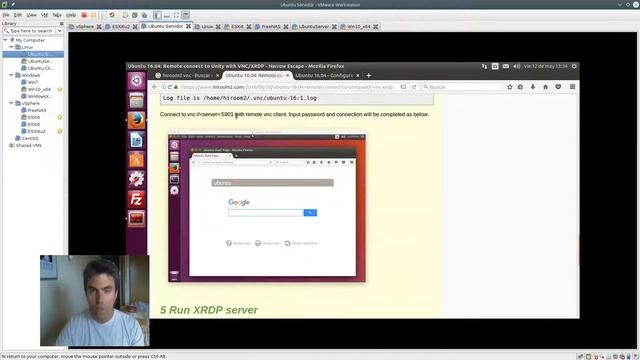Select UbuntuSe... VM in library
This screenshot has width=640, height=360.
pyautogui.click(x=36, y=61)
